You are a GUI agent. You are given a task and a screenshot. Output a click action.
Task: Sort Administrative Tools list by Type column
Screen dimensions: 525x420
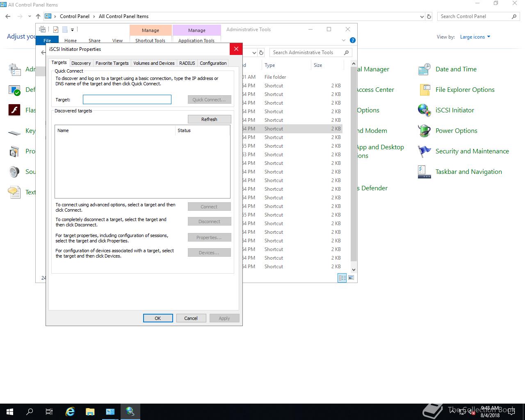(286, 65)
